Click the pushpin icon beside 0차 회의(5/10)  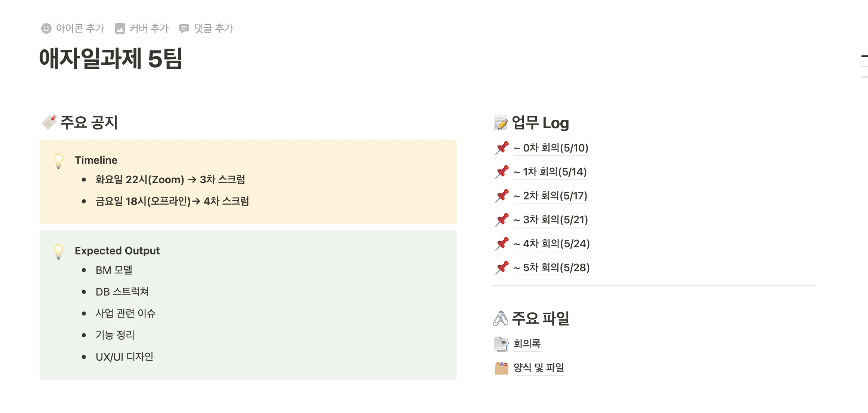[502, 148]
